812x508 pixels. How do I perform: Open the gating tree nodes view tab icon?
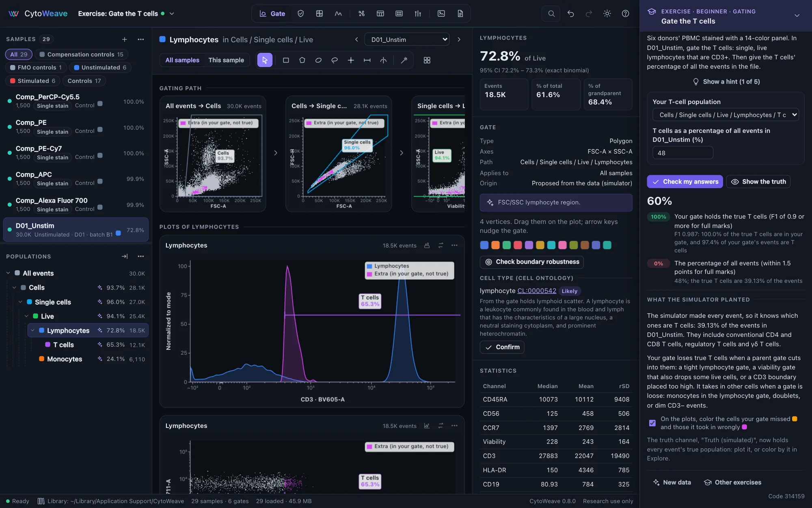point(361,13)
